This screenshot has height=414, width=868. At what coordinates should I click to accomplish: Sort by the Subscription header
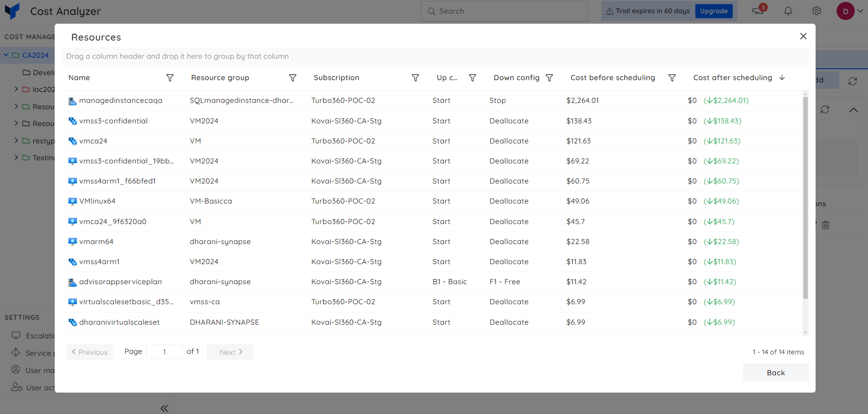336,78
